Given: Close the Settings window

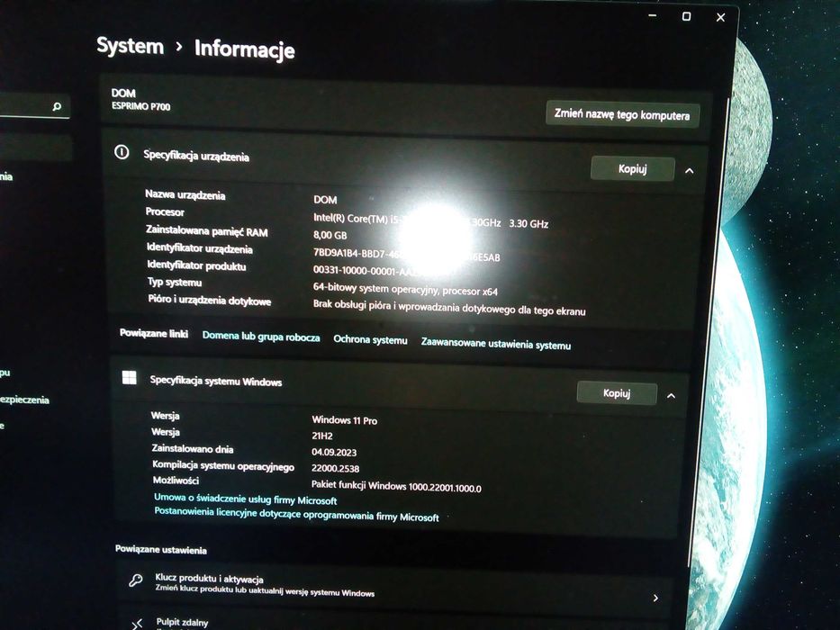Looking at the screenshot, I should click(x=720, y=18).
